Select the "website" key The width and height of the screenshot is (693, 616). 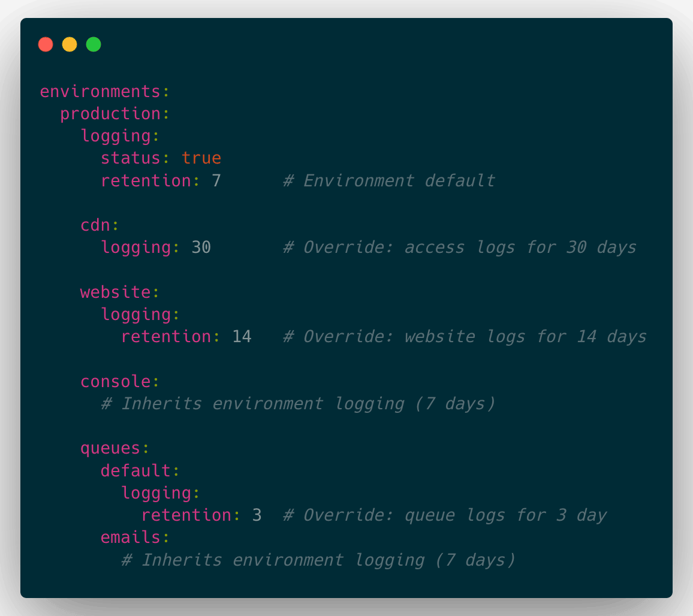115,292
